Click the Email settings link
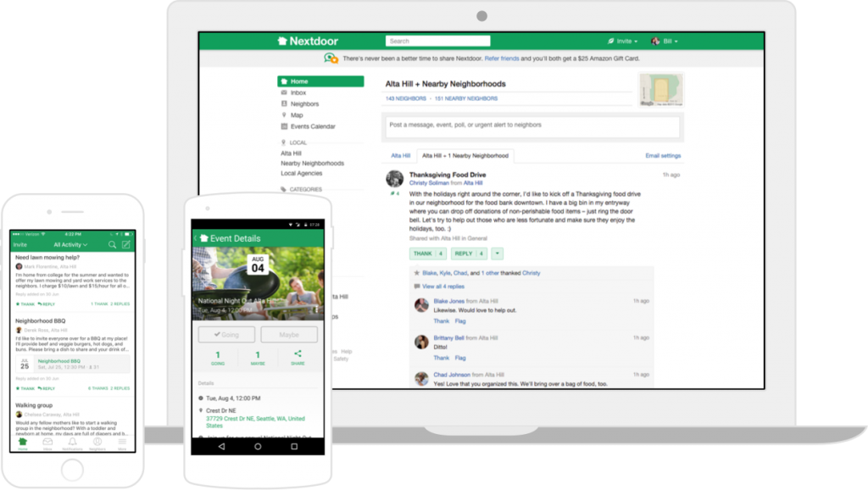Viewport: 868px width, 490px height. click(x=663, y=156)
